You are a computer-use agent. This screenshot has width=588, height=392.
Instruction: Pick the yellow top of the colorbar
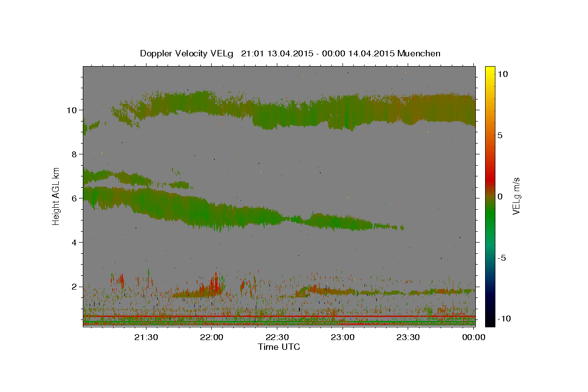click(490, 71)
